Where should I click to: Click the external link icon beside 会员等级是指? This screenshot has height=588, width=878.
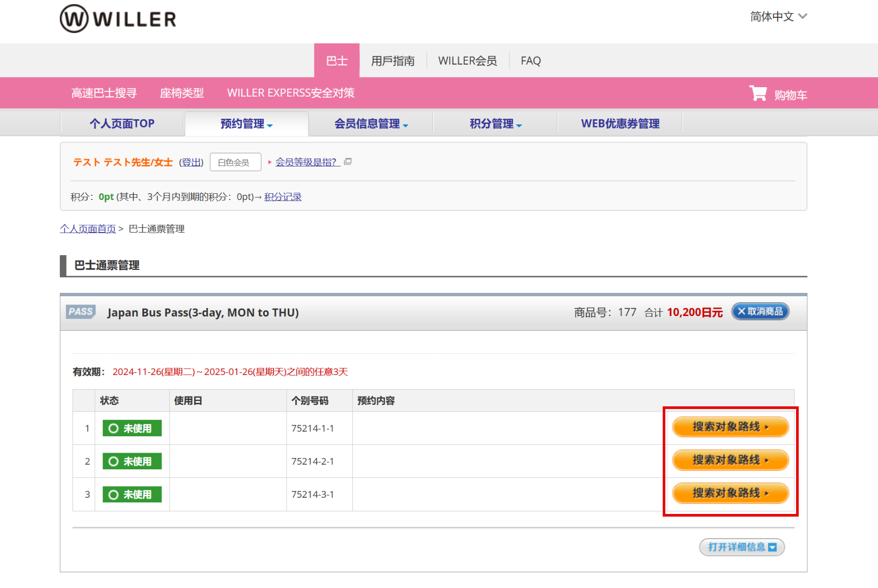pos(348,162)
